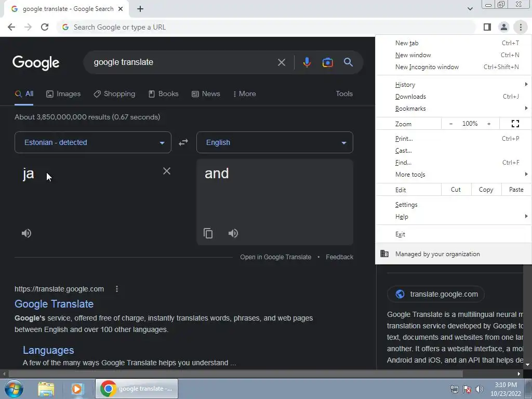Listen to the source text speaker icon
532x399 pixels.
[x=26, y=233]
